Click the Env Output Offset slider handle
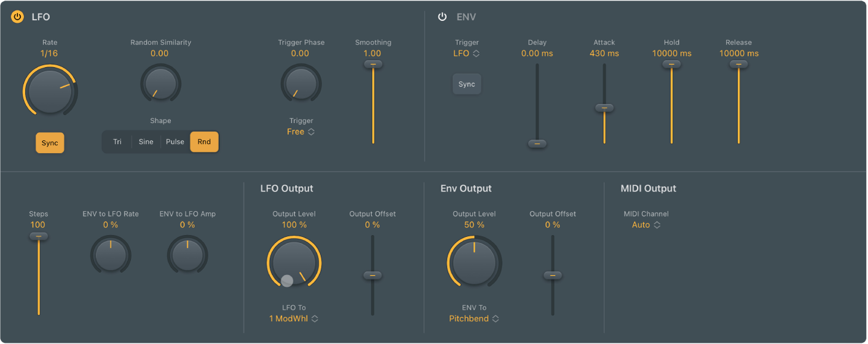Screen dimensions: 868x344 [x=553, y=275]
